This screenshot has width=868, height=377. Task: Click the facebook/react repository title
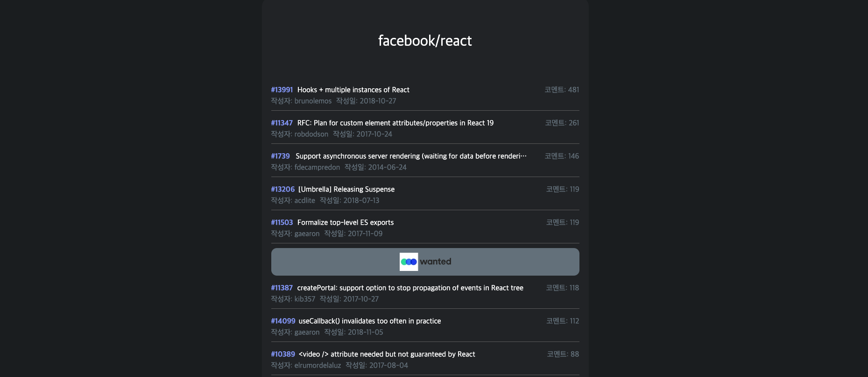coord(424,41)
